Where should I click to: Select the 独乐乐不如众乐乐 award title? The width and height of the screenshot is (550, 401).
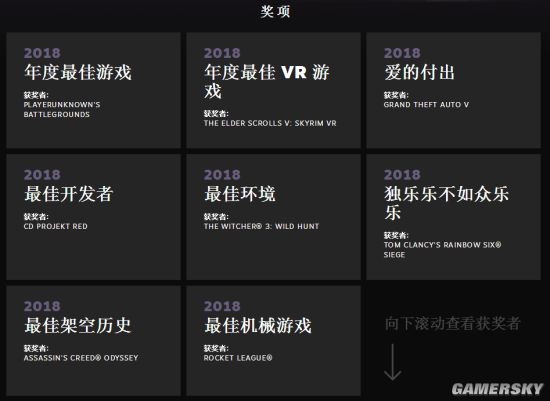(x=447, y=203)
